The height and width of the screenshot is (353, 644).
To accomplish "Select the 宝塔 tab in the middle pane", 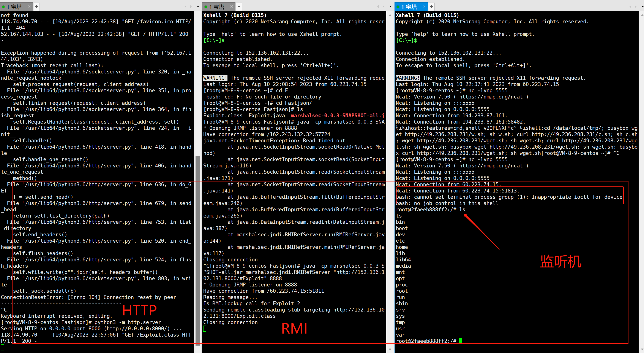I will click(x=218, y=7).
